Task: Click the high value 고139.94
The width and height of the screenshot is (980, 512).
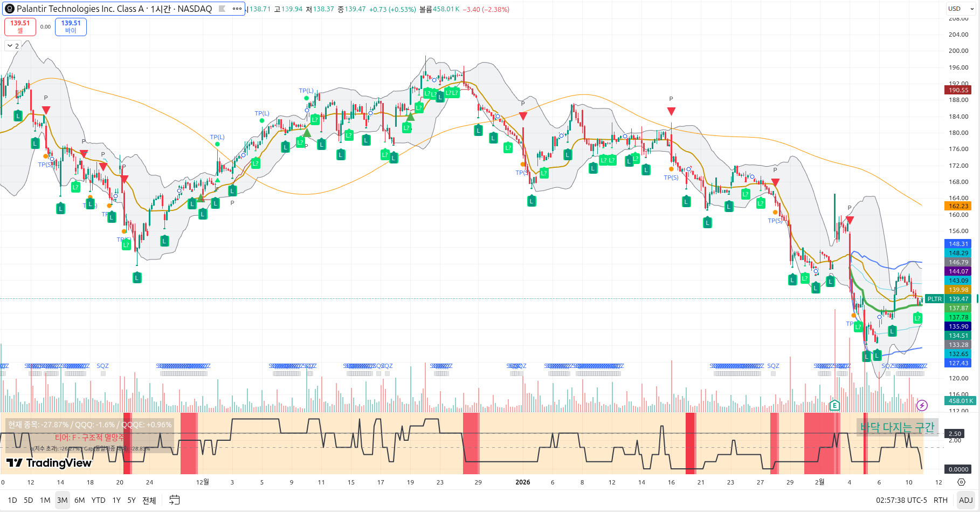Action: point(288,9)
